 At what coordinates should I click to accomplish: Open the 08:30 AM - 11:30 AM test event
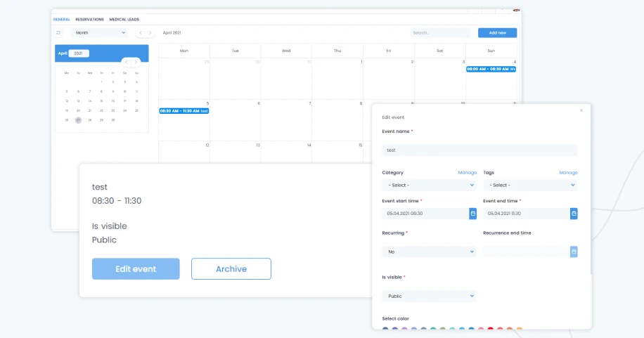(184, 111)
